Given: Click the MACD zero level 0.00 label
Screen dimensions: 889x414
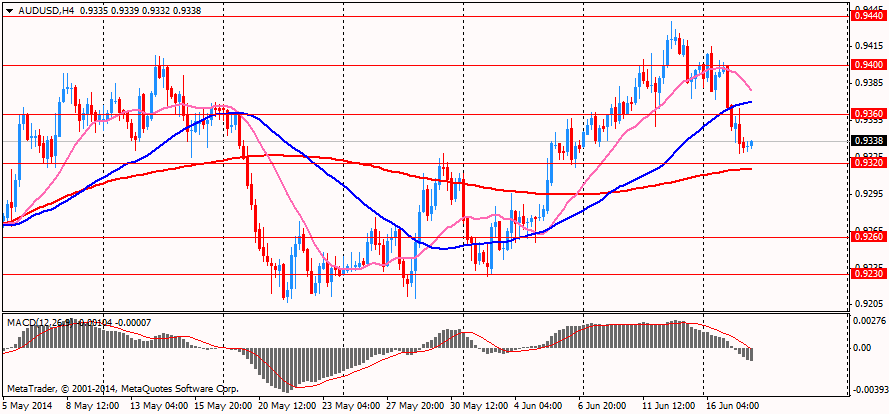Looking at the screenshot, I should point(864,347).
